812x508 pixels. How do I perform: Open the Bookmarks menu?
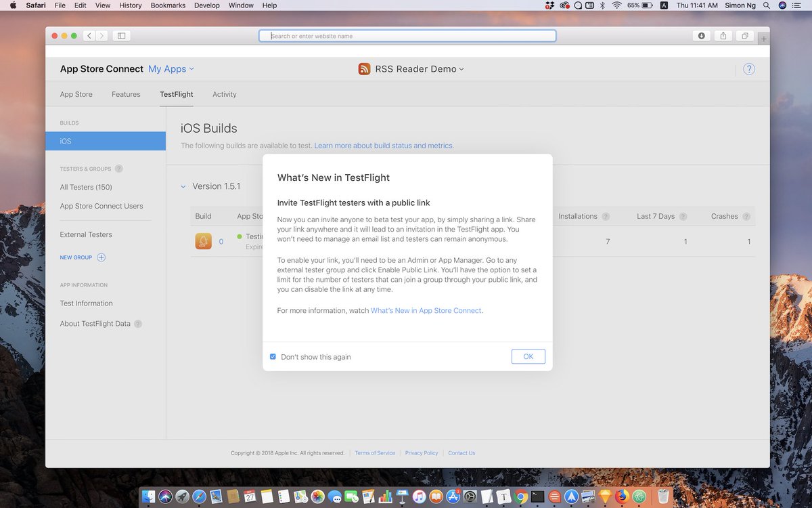[x=166, y=5]
